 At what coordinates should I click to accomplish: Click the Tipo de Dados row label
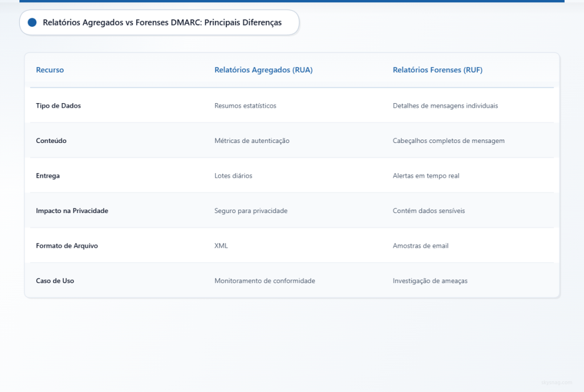[58, 105]
